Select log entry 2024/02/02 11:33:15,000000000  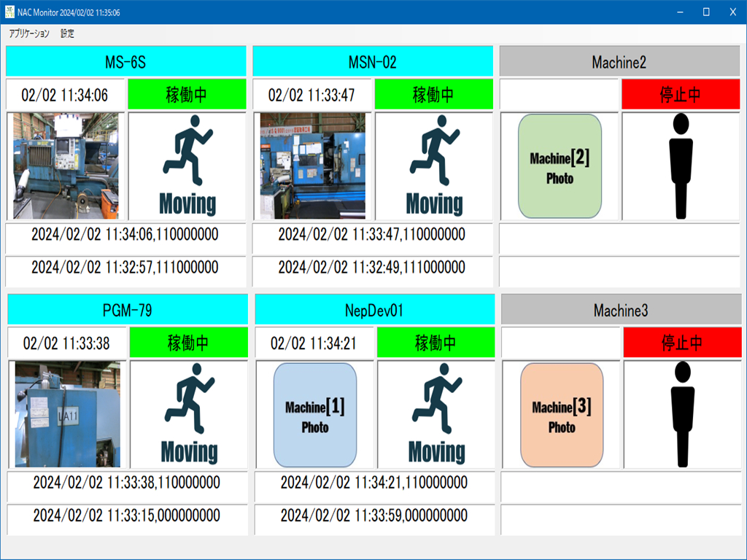(x=128, y=519)
